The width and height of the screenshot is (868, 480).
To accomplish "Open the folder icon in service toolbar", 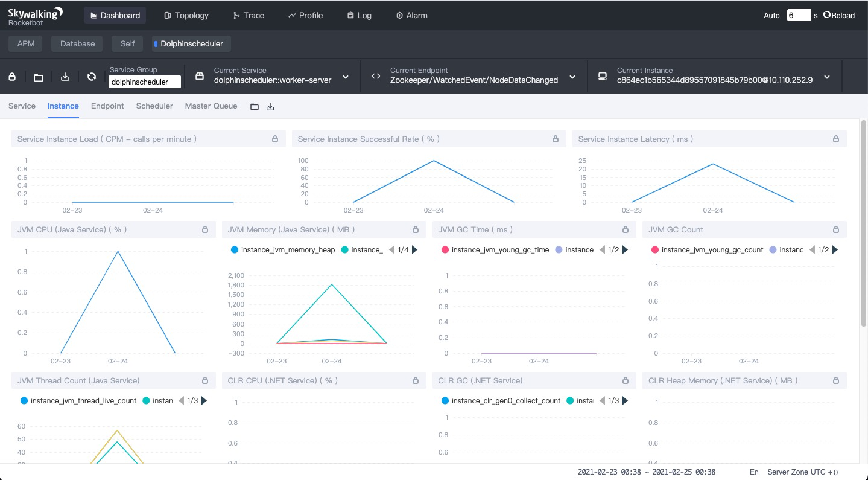I will [39, 77].
